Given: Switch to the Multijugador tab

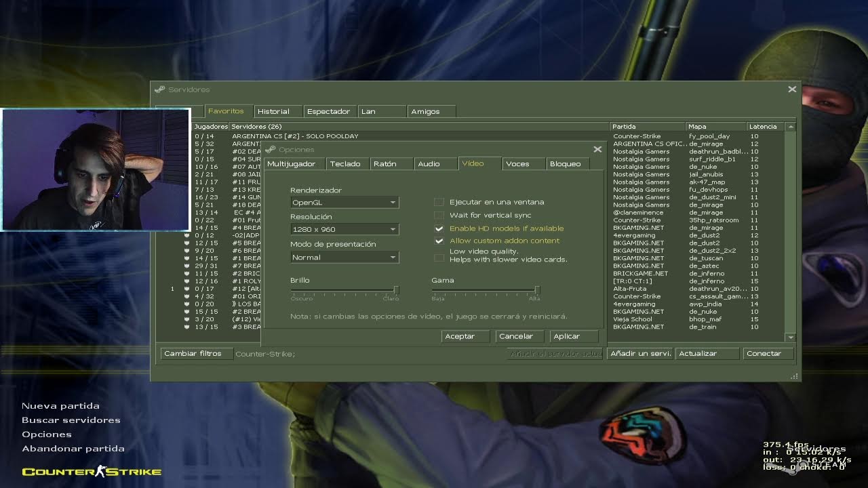Looking at the screenshot, I should coord(294,163).
